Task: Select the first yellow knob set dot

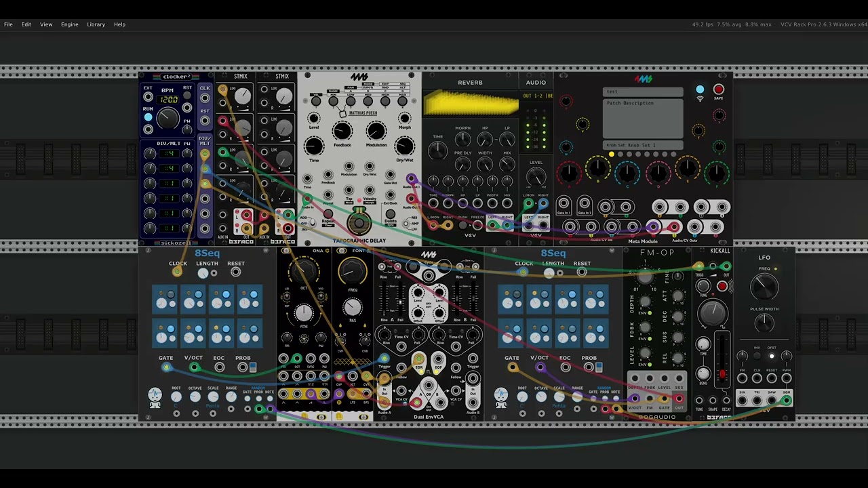Action: point(611,155)
